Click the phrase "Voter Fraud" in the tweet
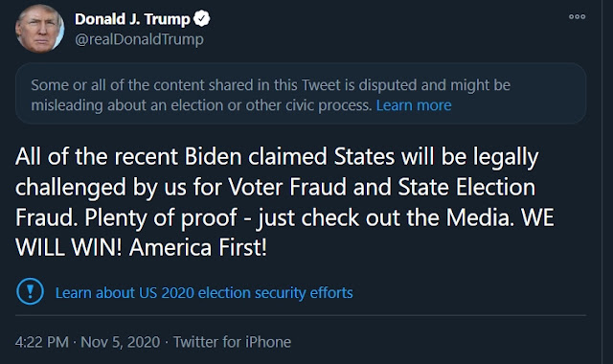The width and height of the screenshot is (613, 364). pos(287,187)
